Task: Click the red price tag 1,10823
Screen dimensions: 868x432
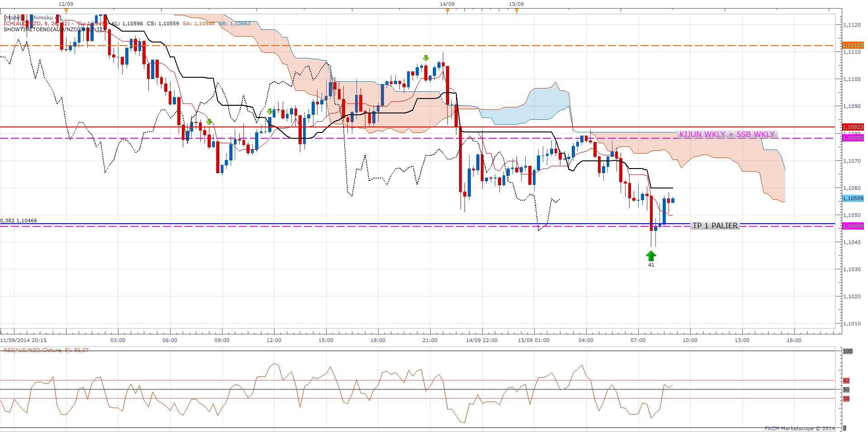Action: tap(853, 127)
